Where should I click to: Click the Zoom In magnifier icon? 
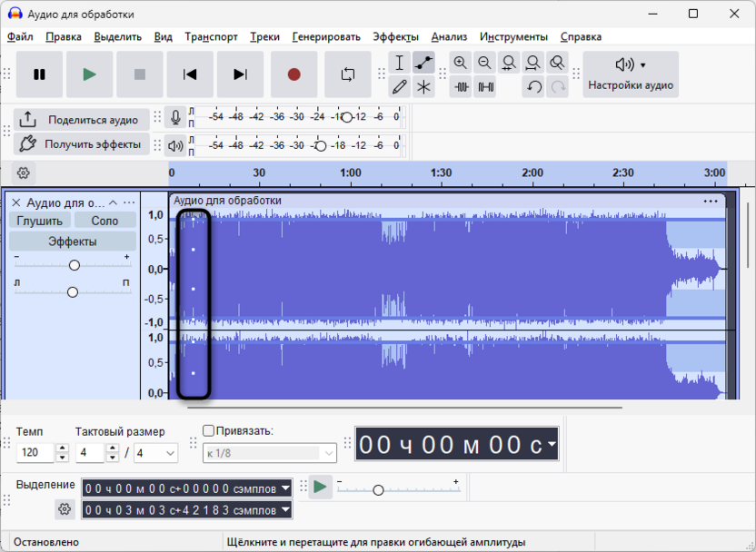coord(461,63)
